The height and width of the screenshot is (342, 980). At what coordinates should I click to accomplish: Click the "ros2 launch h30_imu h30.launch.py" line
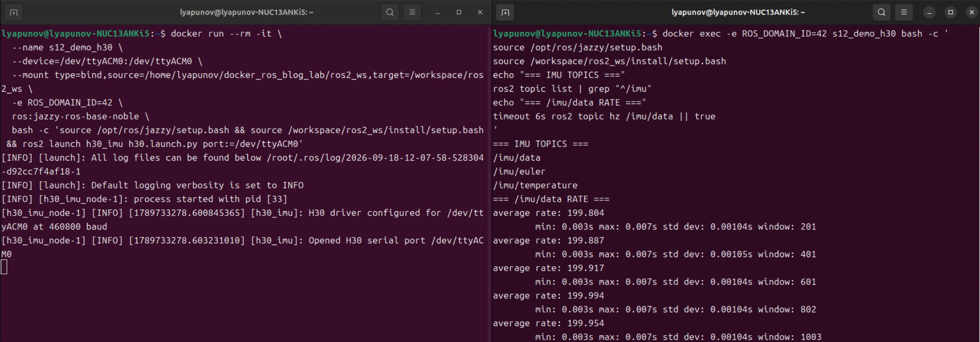click(x=155, y=144)
